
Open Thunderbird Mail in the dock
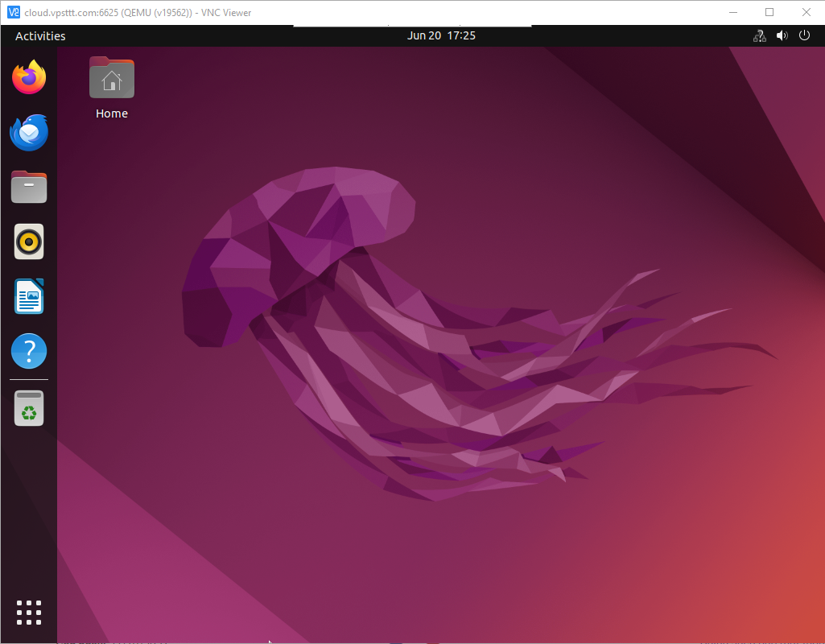pos(29,132)
